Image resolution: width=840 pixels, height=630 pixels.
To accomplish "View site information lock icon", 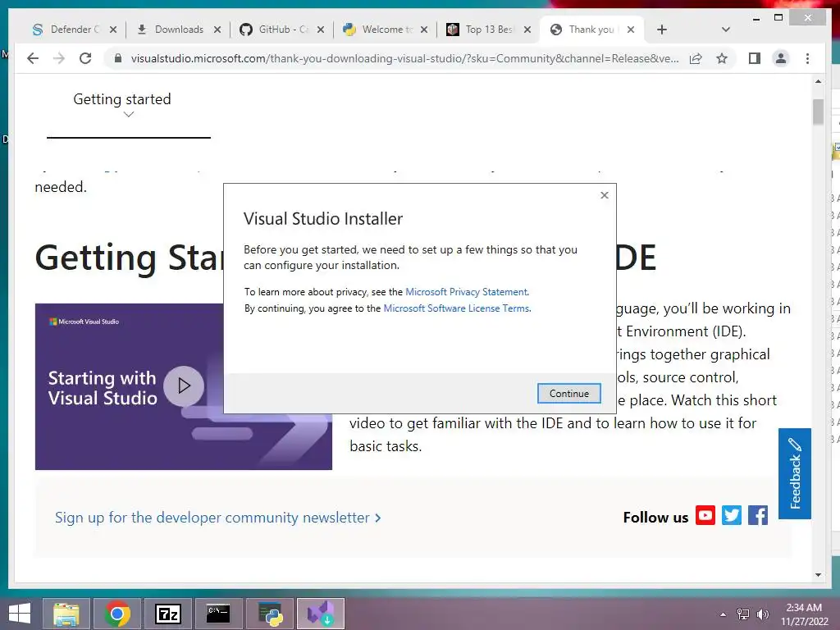I will (x=118, y=58).
